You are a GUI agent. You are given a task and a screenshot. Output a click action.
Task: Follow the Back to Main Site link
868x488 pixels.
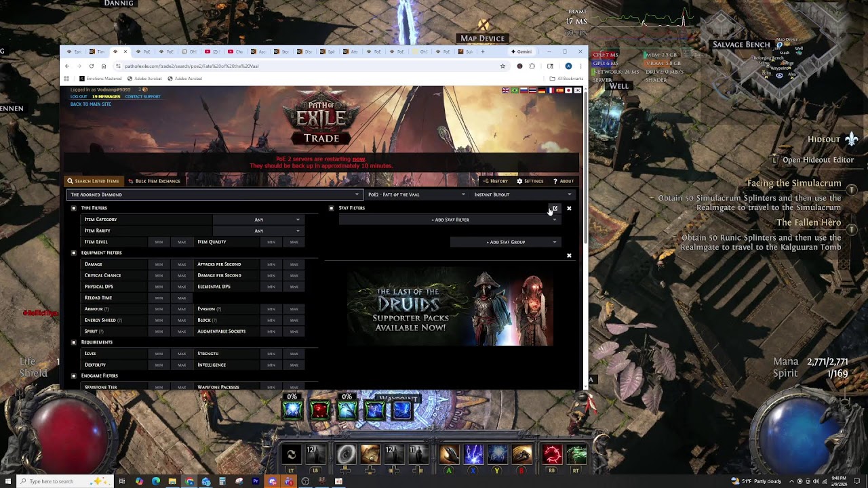click(x=91, y=104)
